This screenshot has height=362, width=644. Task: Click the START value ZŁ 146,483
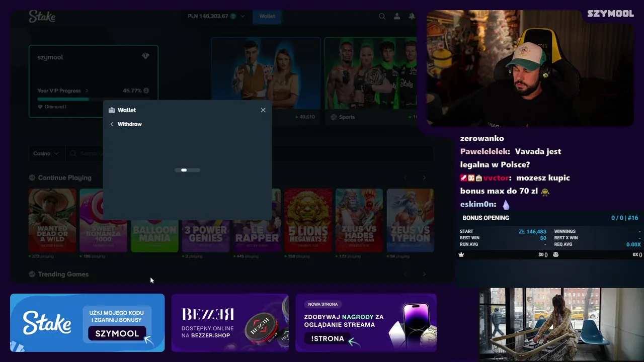[532, 232]
